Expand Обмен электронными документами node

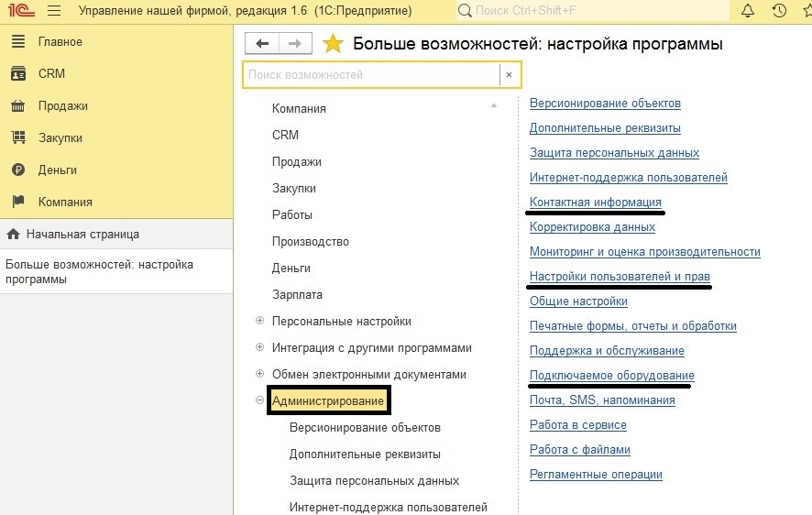click(260, 374)
